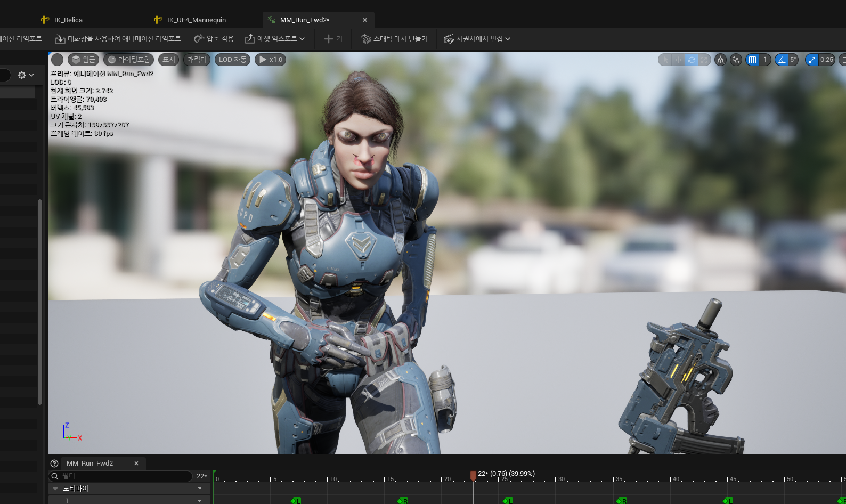Open the 에셋 익스포트 dropdown

274,39
